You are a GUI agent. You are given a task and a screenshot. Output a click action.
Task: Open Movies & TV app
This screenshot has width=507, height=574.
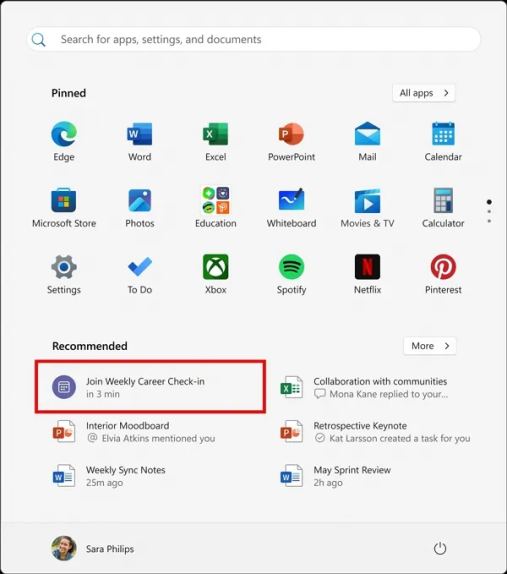367,208
